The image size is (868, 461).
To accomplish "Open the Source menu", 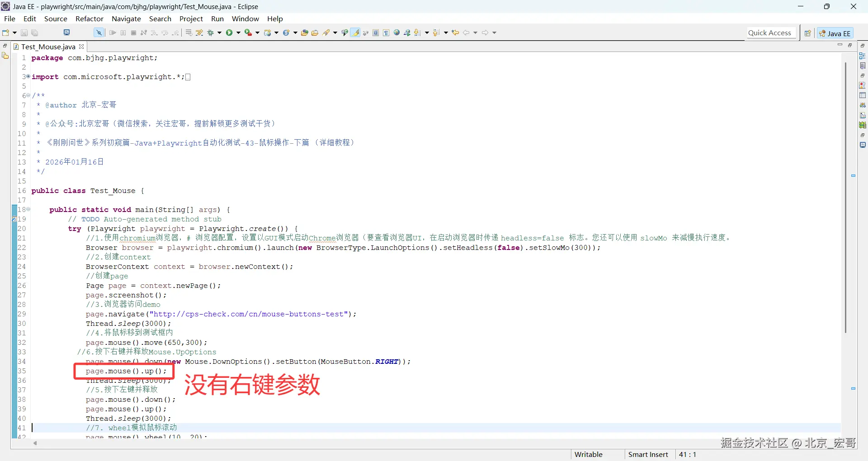I will [x=56, y=19].
